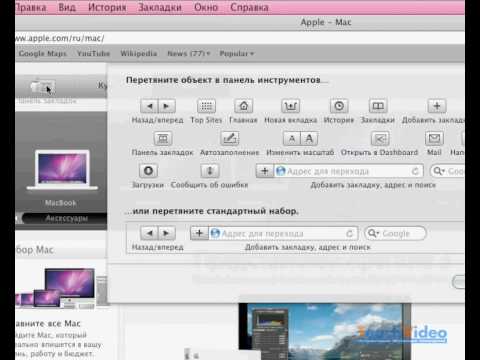Viewport: 480px width, 360px height.
Task: Click the plus button of the palette address field
Action: (265, 171)
